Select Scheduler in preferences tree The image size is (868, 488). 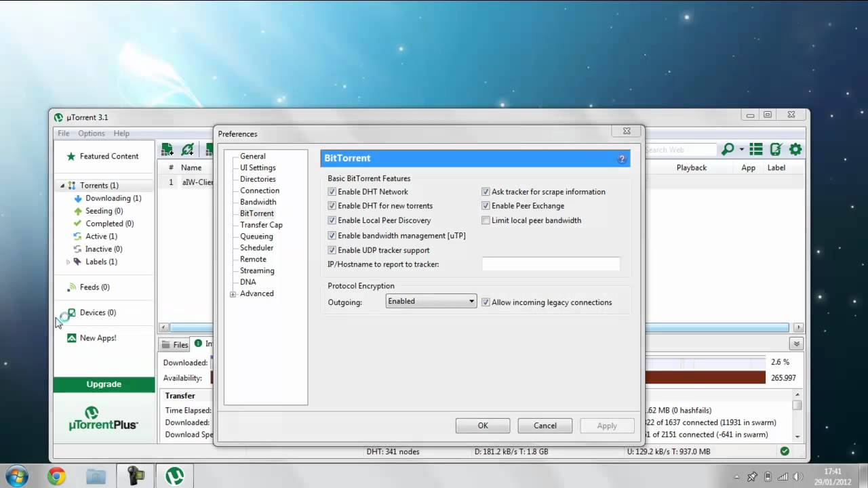pos(257,248)
